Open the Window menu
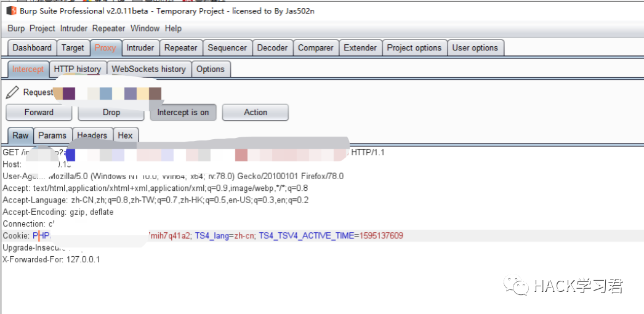 point(145,28)
